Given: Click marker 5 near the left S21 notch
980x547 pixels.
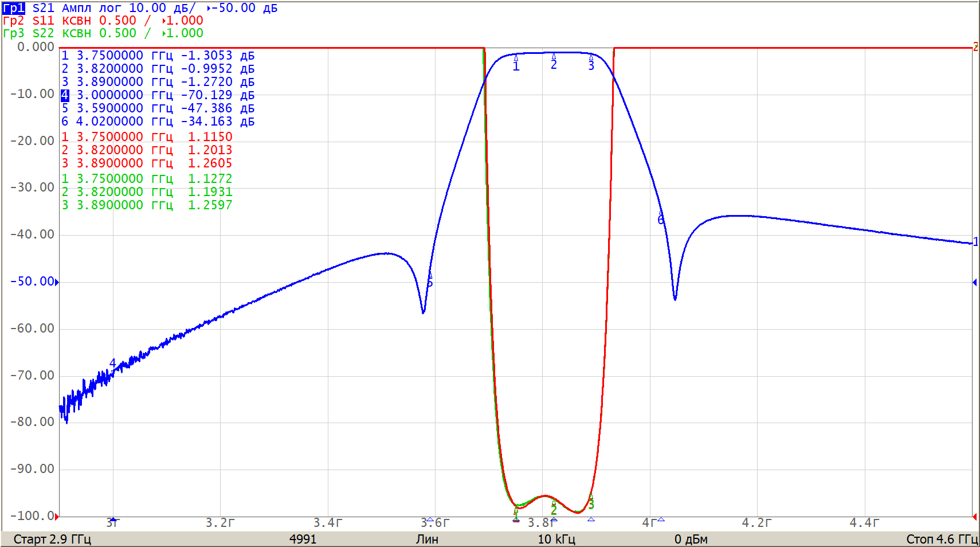Looking at the screenshot, I should [430, 280].
